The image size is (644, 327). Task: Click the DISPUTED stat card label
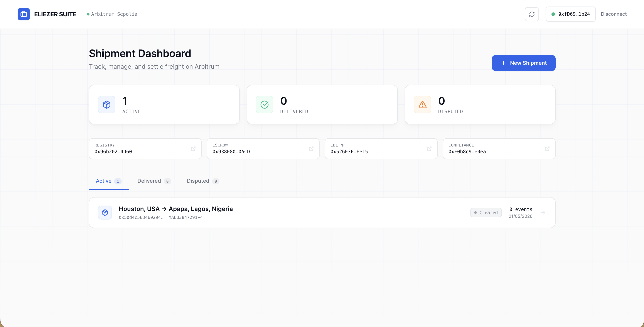(x=450, y=111)
